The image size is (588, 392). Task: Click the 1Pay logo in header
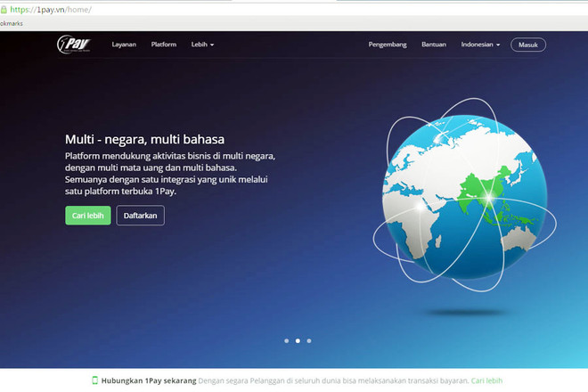click(x=74, y=45)
